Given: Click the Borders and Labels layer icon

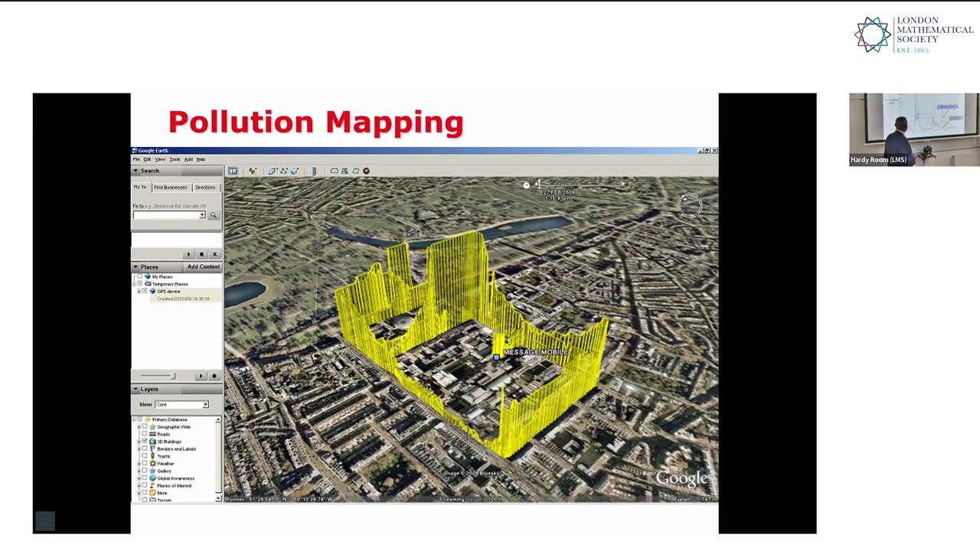Looking at the screenshot, I should coord(152,448).
